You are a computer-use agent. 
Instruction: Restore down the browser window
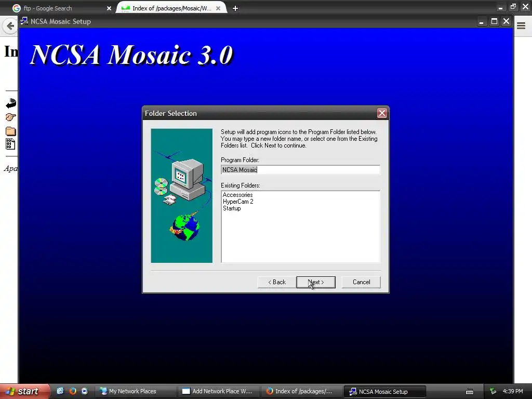tap(513, 6)
